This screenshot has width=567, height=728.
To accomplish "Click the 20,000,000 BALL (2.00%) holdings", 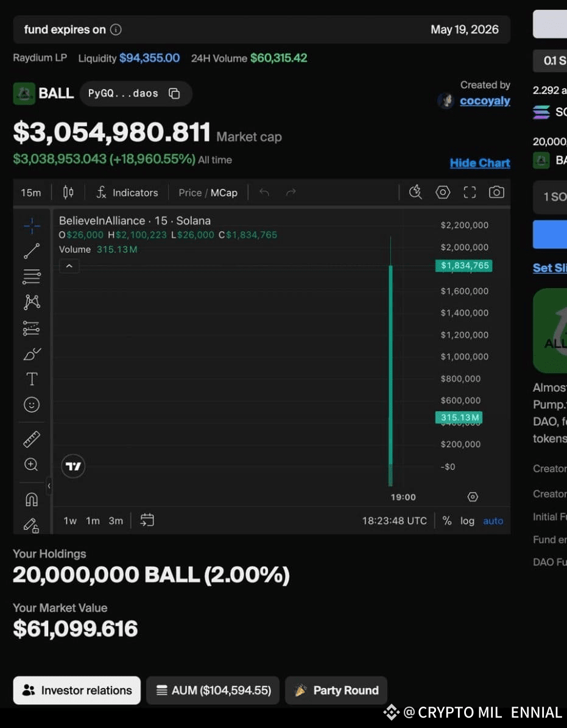I will (151, 575).
